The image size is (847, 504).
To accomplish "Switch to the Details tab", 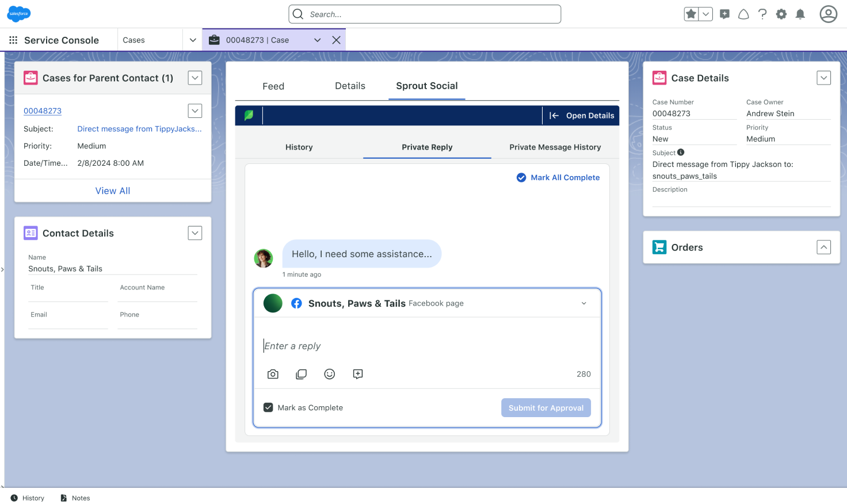I will [350, 86].
